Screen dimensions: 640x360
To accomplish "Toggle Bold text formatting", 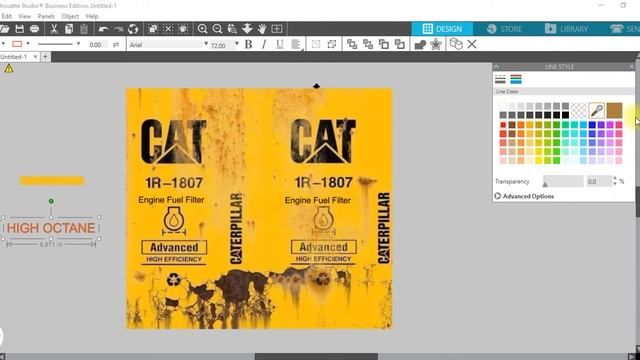I will 248,44.
